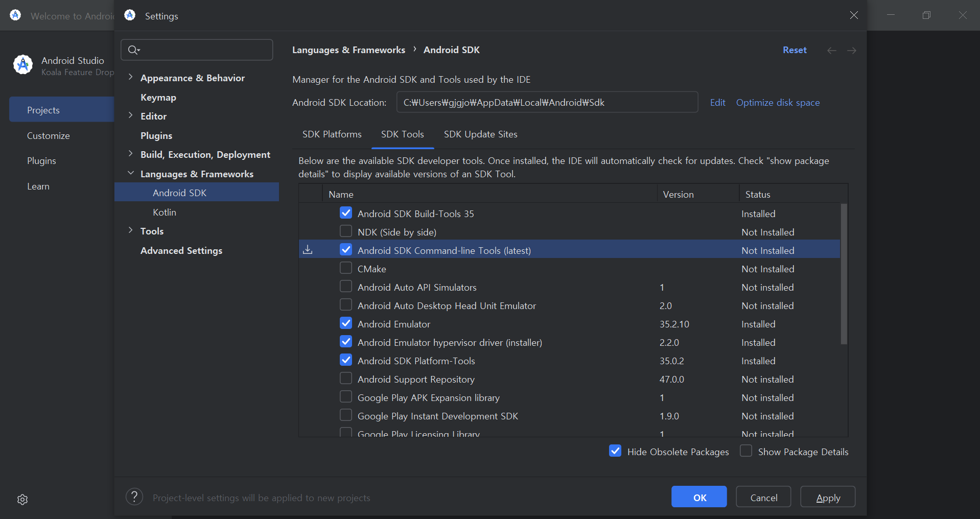The height and width of the screenshot is (519, 980).
Task: Click version 35.0.2 of Platform-Tools
Action: (672, 361)
